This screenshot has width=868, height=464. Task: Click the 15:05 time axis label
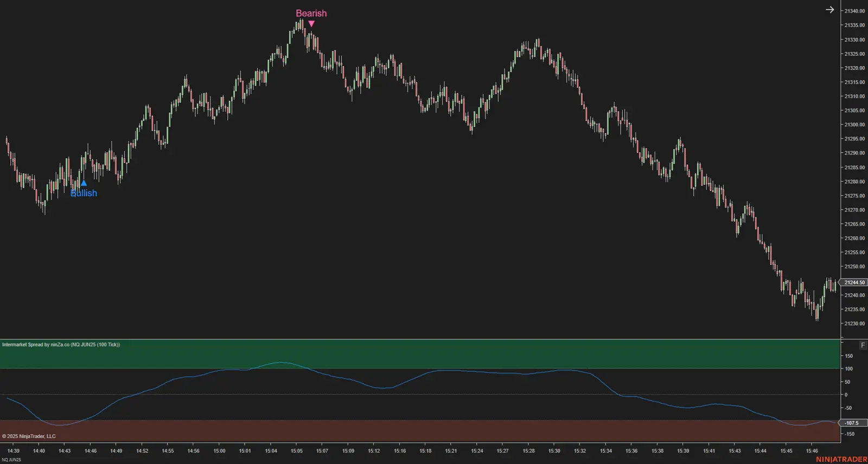click(x=296, y=451)
